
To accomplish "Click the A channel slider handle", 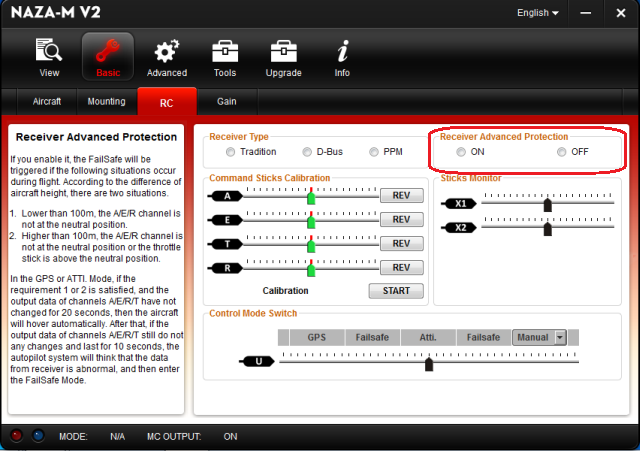I will 311,198.
